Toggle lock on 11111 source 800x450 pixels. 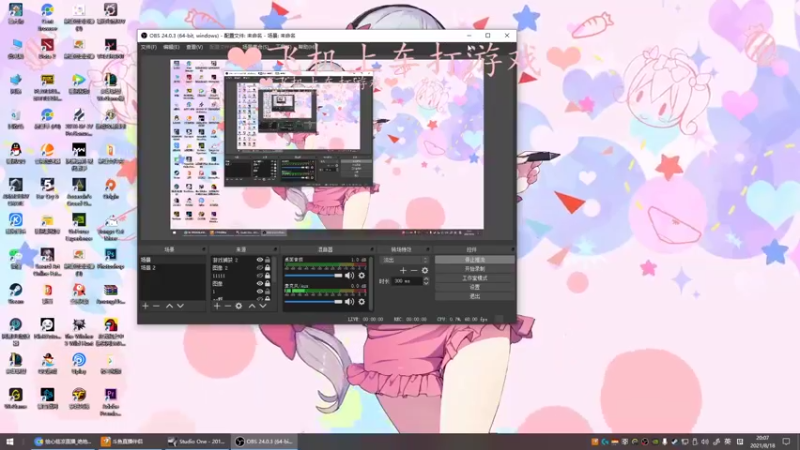point(267,276)
